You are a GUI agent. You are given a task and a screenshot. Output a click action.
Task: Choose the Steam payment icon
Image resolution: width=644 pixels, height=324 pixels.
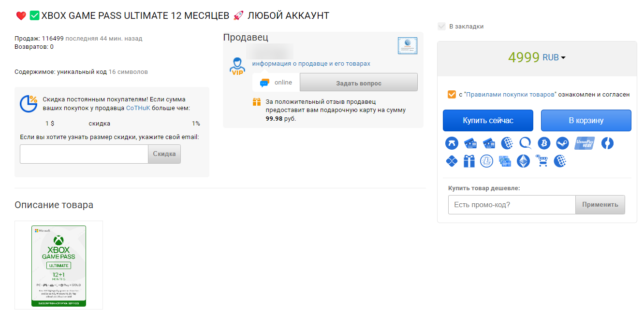[562, 143]
